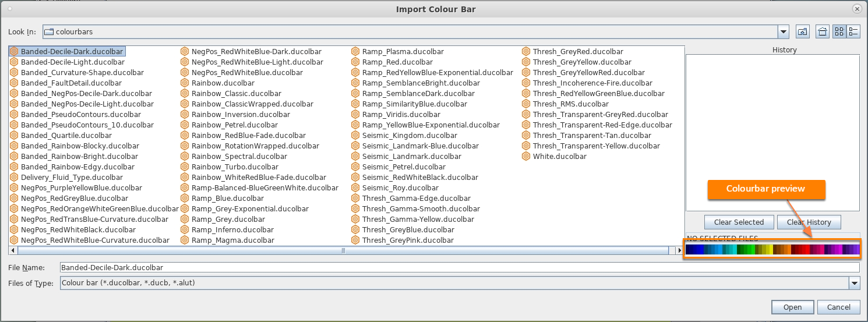Go up one folder level icon
This screenshot has width=868, height=322.
point(802,31)
